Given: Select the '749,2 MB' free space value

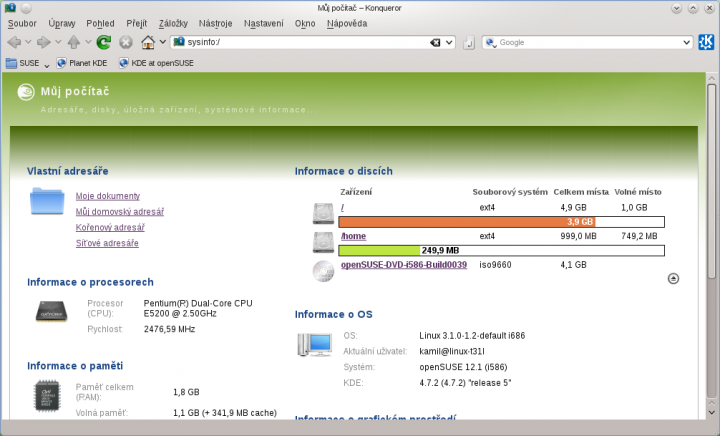Looking at the screenshot, I should (x=639, y=236).
